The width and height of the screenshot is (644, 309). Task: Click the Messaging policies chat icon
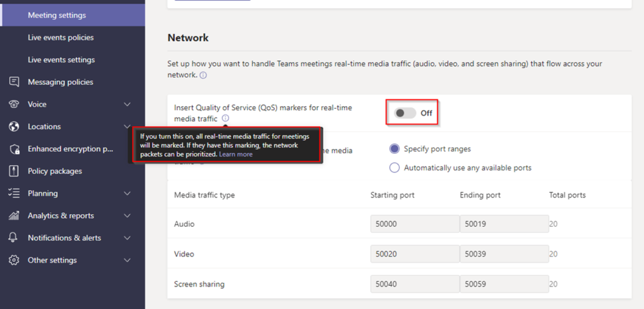pos(14,82)
